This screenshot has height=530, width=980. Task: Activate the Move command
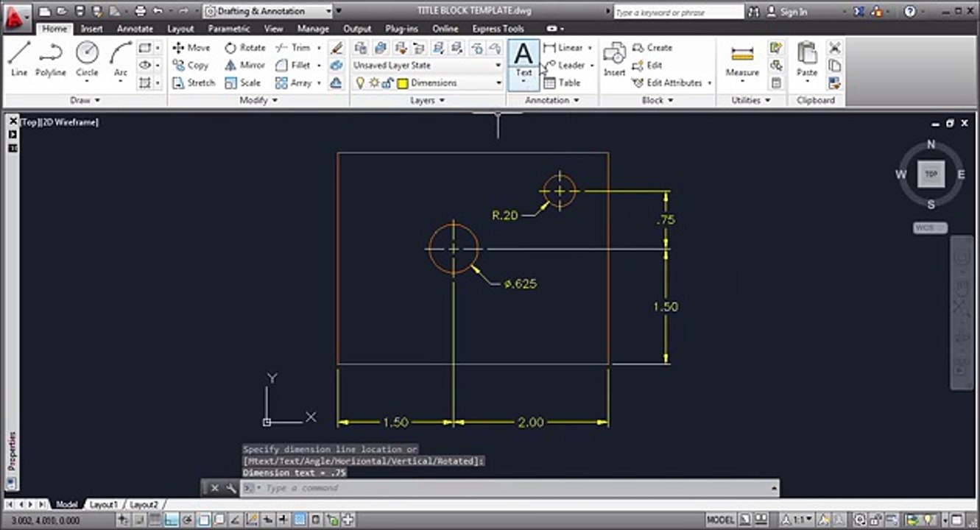191,47
